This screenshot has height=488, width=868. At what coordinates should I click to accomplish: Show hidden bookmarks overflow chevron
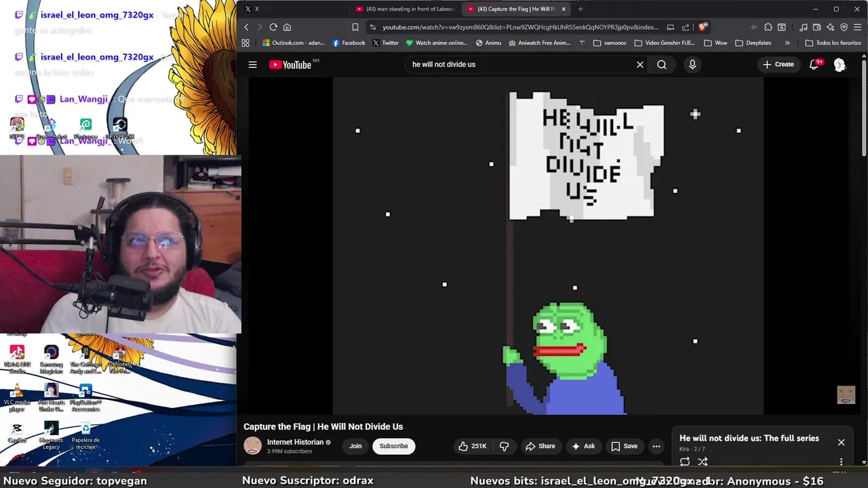pyautogui.click(x=787, y=43)
